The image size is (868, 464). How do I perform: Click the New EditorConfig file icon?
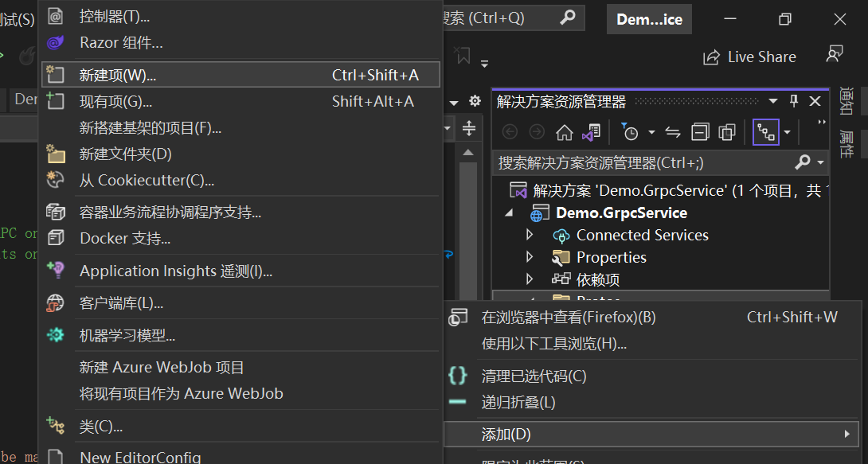56,457
